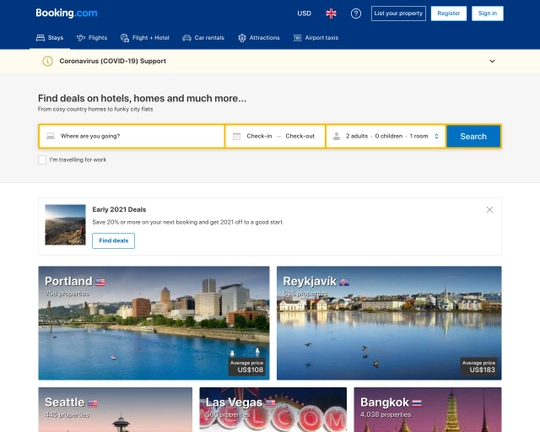Click the Attractions ferris wheel icon
This screenshot has width=540, height=432.
(x=242, y=38)
